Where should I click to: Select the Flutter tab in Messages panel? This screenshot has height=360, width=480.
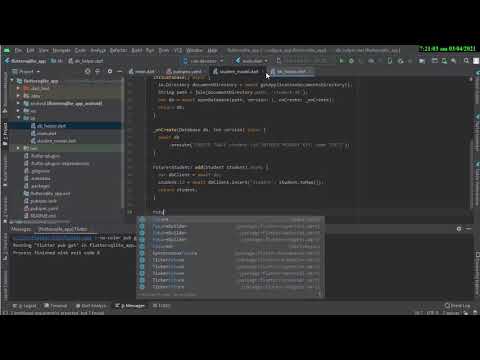[63, 229]
